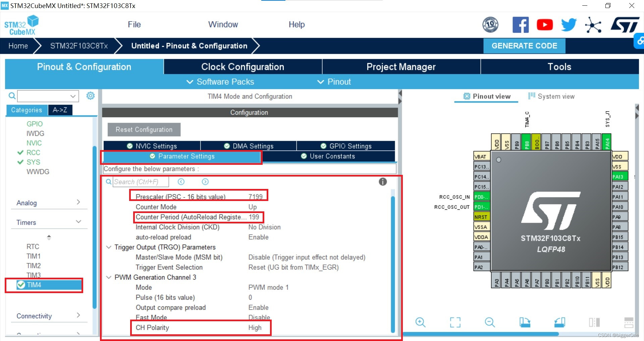Open the Window menu

[223, 24]
